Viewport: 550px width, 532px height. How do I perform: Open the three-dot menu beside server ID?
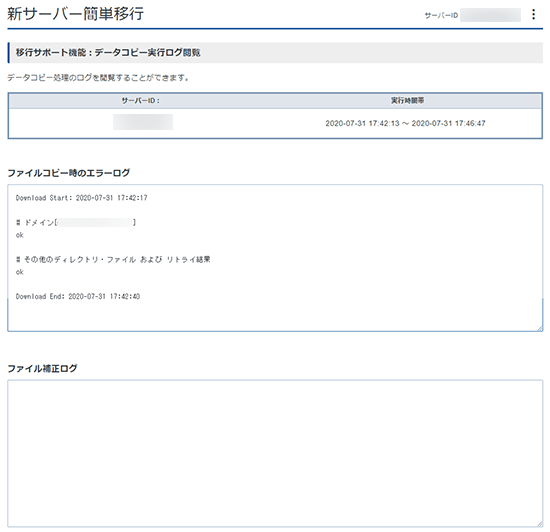coord(534,14)
